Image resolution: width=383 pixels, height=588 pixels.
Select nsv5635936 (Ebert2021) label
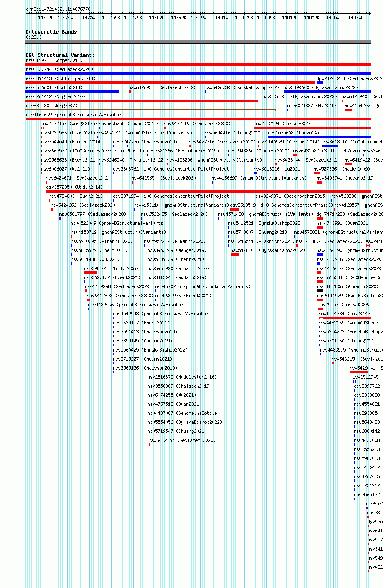(x=183, y=296)
